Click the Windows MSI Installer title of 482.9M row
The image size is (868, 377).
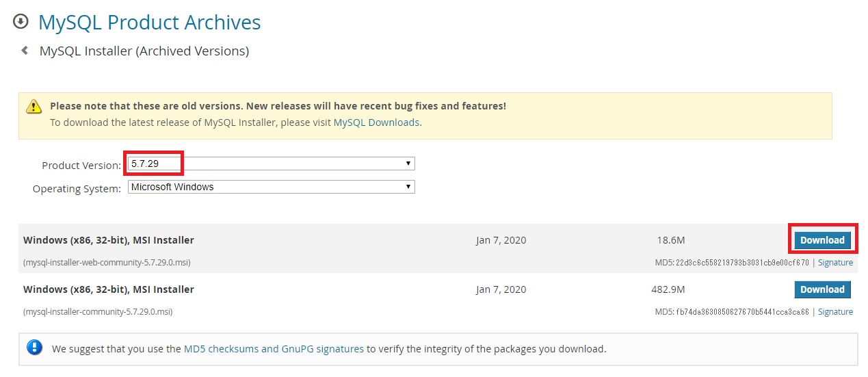click(x=109, y=289)
